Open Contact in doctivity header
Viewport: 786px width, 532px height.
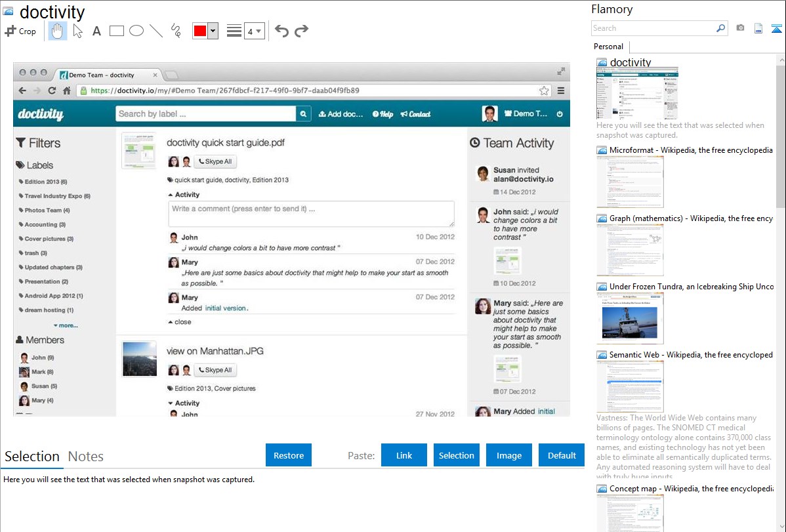point(415,114)
